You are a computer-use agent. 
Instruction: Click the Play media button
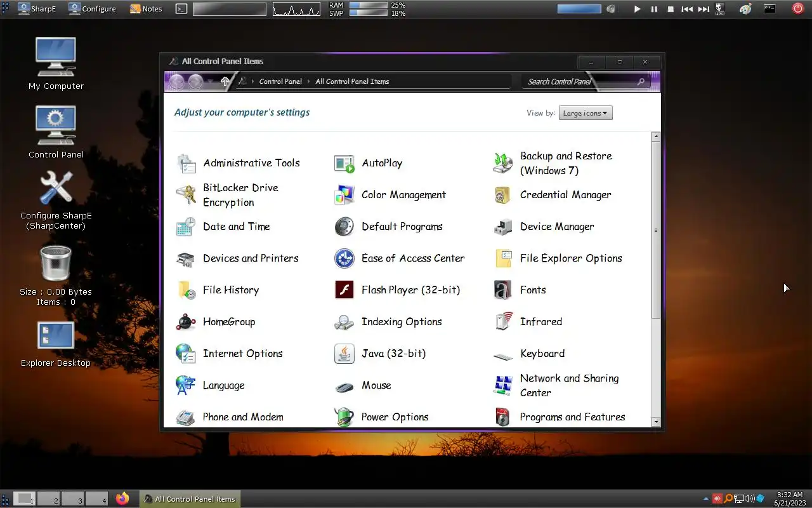tap(638, 9)
